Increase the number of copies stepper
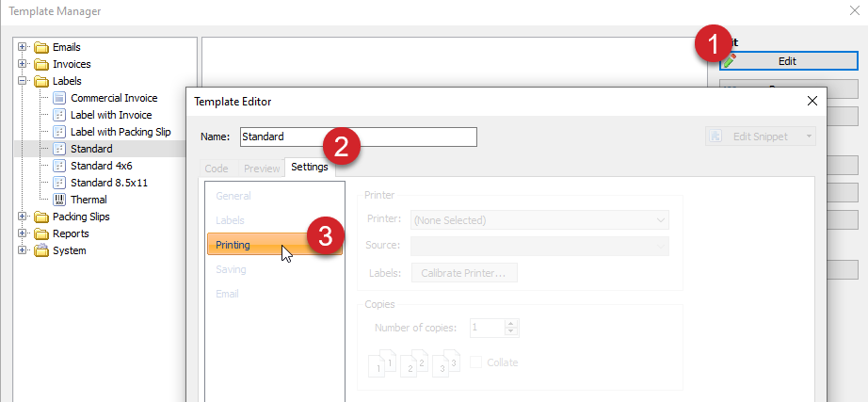The height and width of the screenshot is (402, 868). pyautogui.click(x=511, y=324)
